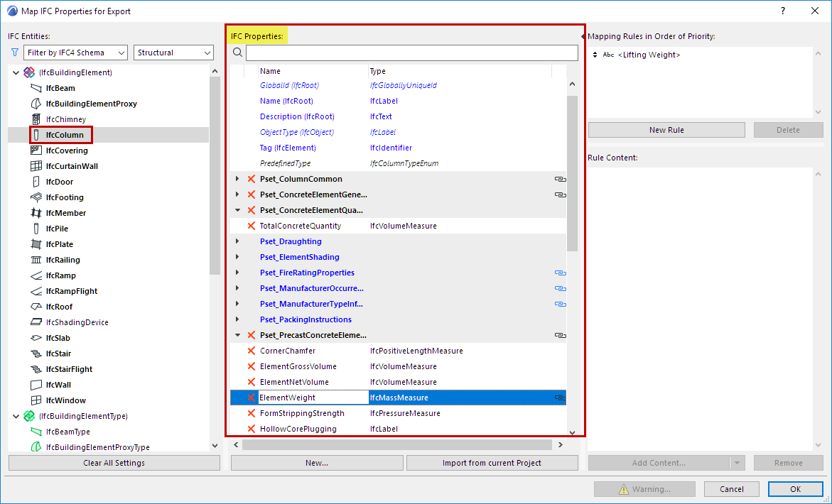Open the Add Content dropdown arrow
The image size is (832, 504).
coord(738,464)
